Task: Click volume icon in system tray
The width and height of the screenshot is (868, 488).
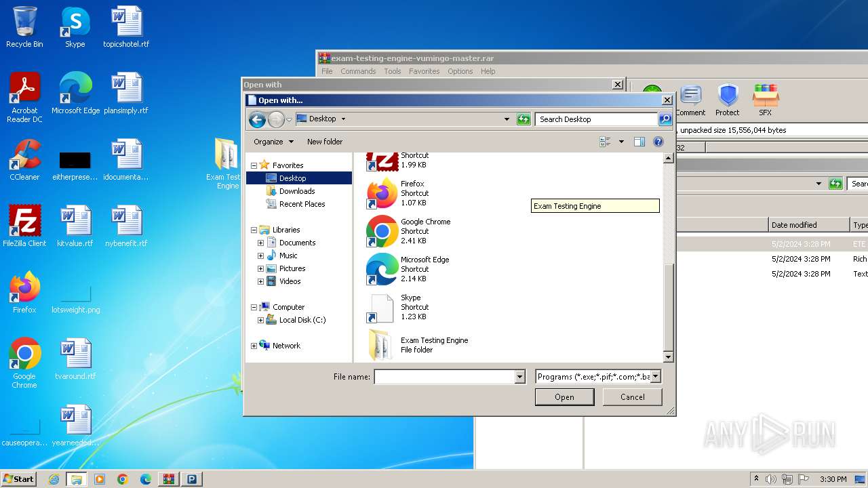Action: [x=771, y=479]
